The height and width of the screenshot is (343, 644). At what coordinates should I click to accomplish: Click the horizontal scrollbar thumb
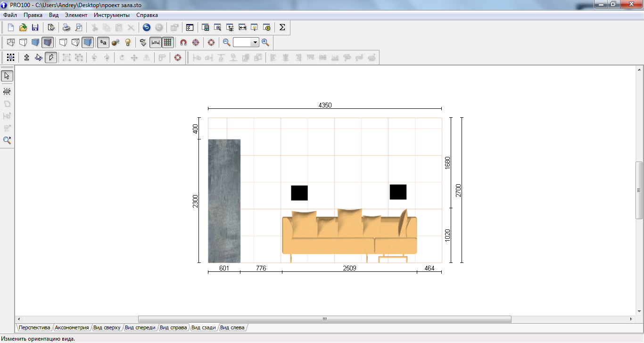pyautogui.click(x=324, y=319)
